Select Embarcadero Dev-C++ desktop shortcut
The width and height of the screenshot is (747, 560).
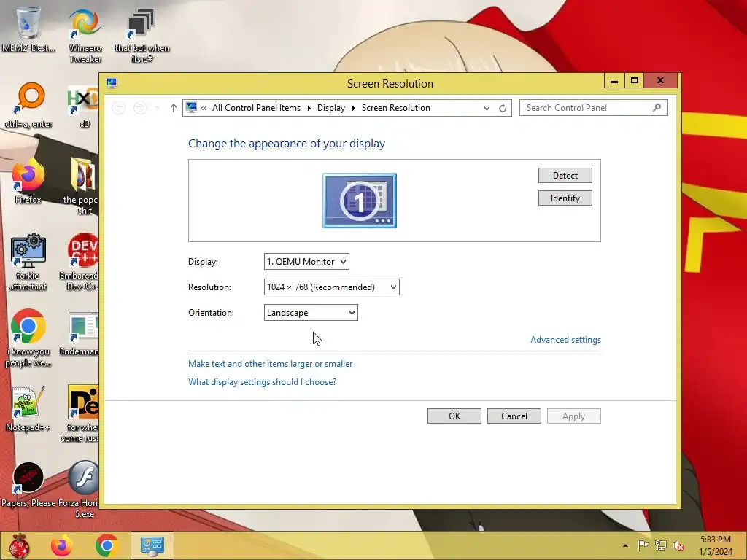click(x=80, y=262)
